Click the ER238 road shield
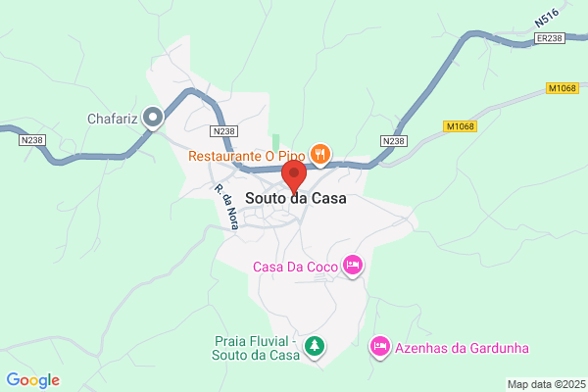The height and width of the screenshot is (392, 588). click(x=550, y=38)
